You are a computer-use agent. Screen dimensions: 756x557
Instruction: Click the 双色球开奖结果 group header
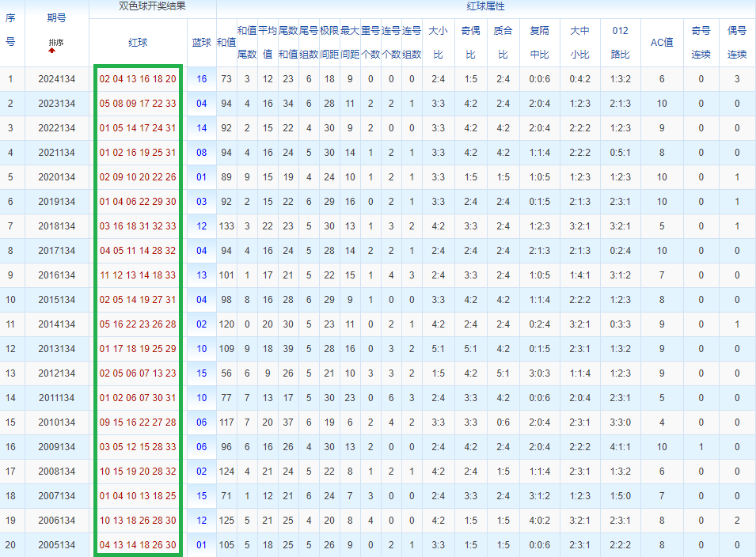pos(152,6)
